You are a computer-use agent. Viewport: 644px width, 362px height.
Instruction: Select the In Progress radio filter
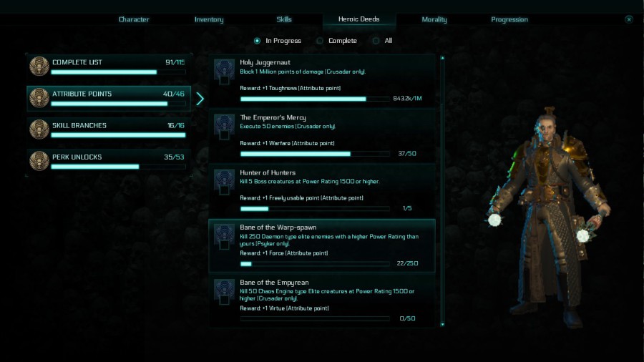pos(257,41)
